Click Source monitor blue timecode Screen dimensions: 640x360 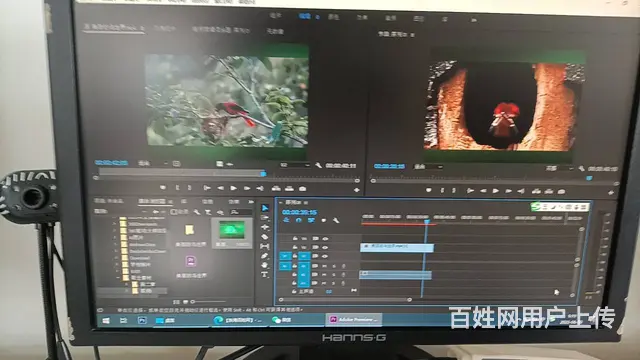tap(111, 162)
